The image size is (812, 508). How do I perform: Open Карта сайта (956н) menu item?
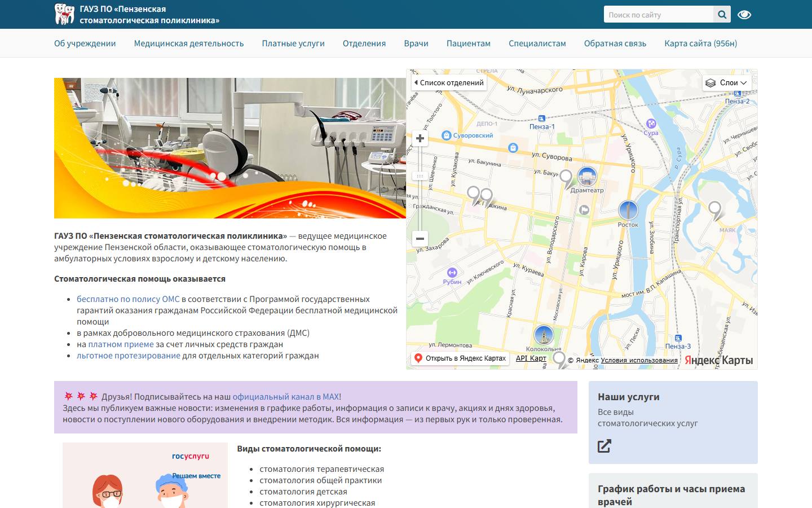point(701,43)
